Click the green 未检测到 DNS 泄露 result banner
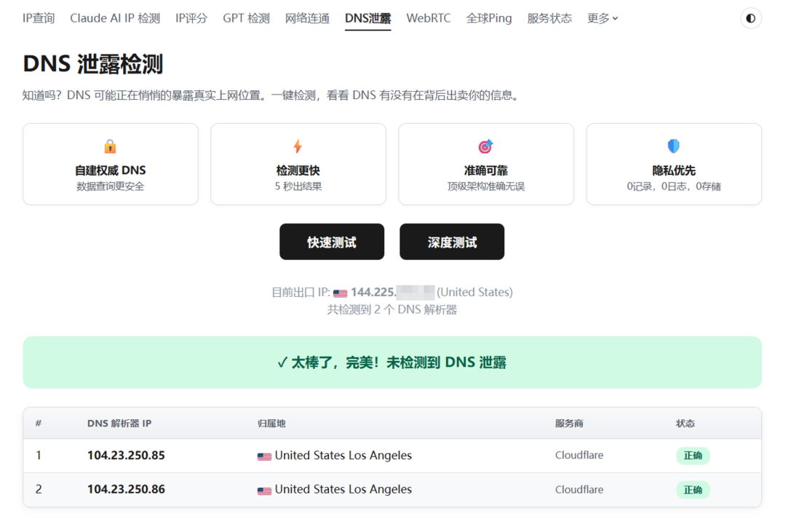Viewport: 786px width, 532px height. pyautogui.click(x=392, y=362)
